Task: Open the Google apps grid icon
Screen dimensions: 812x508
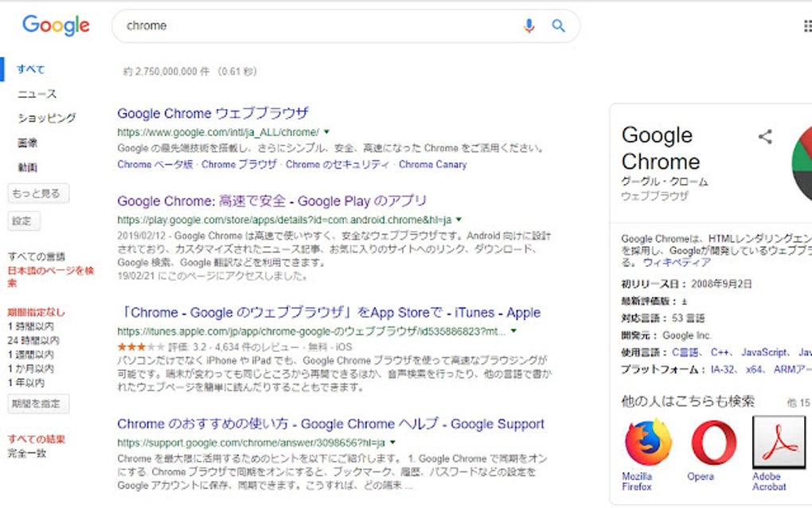Action: (807, 25)
